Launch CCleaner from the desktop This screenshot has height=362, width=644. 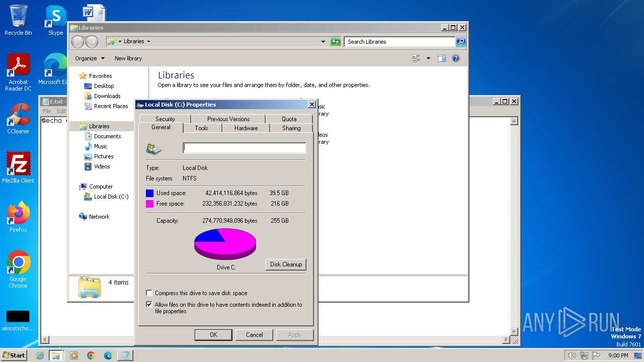18,119
